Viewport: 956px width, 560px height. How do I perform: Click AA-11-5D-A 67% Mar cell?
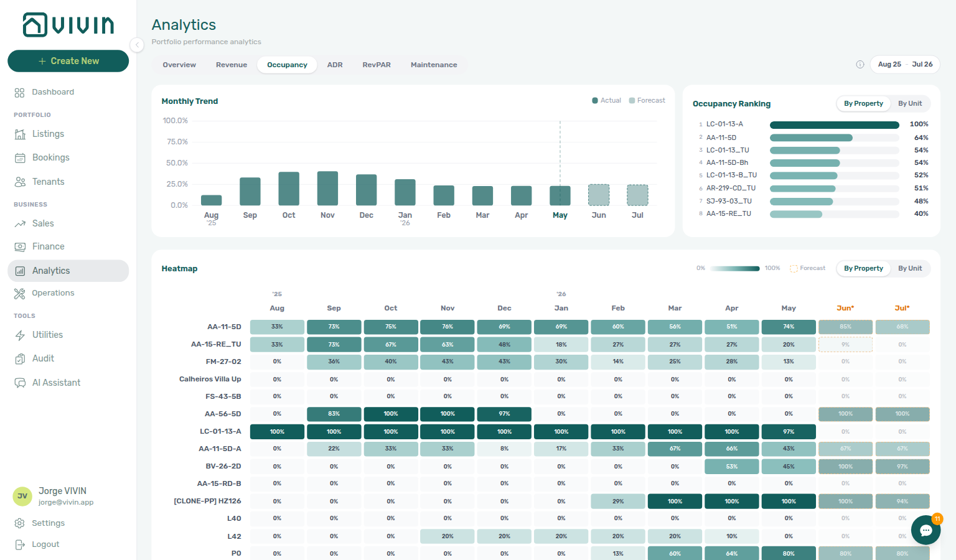pyautogui.click(x=675, y=449)
